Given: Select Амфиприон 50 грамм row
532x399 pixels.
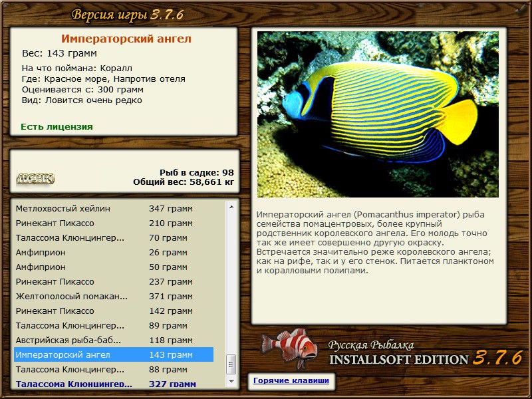Looking at the screenshot, I should 114,267.
